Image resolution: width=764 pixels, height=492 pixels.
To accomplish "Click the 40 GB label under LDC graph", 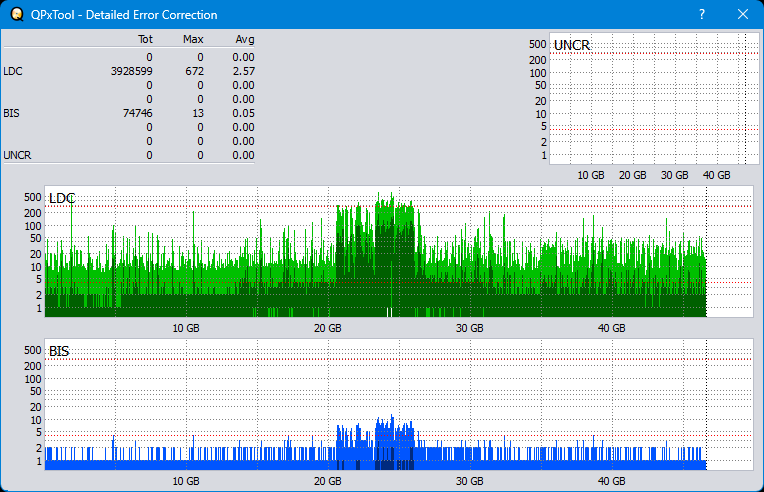I will pyautogui.click(x=611, y=328).
